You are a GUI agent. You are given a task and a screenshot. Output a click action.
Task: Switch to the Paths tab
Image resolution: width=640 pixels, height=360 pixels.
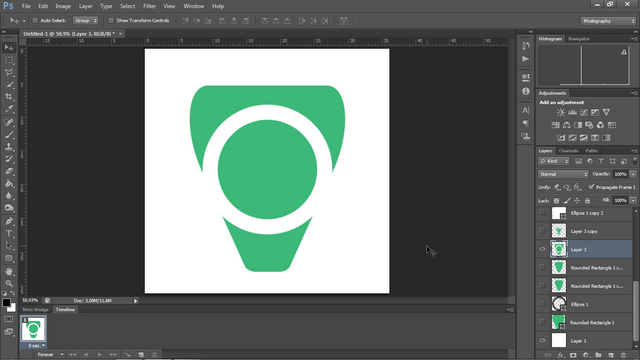(x=591, y=151)
